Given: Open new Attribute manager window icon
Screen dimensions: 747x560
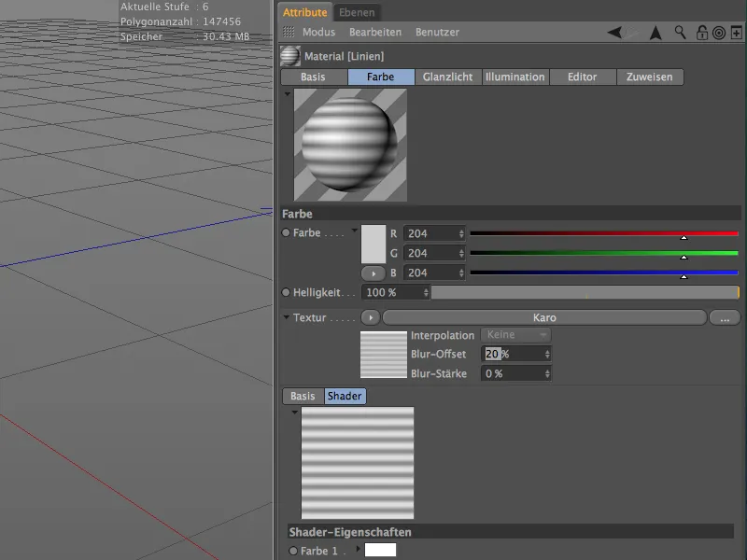Looking at the screenshot, I should [737, 33].
